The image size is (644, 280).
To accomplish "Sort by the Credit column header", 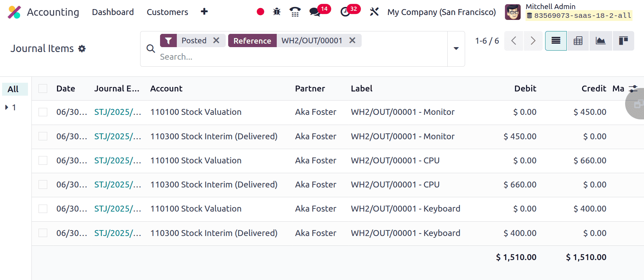I will pos(594,89).
